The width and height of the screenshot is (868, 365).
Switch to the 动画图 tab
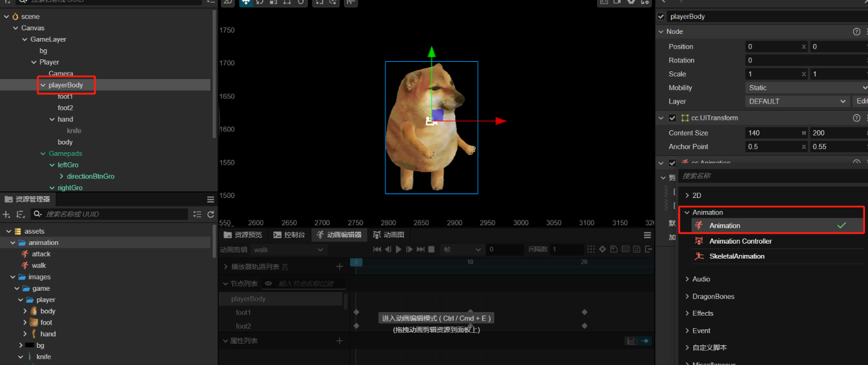pos(389,235)
